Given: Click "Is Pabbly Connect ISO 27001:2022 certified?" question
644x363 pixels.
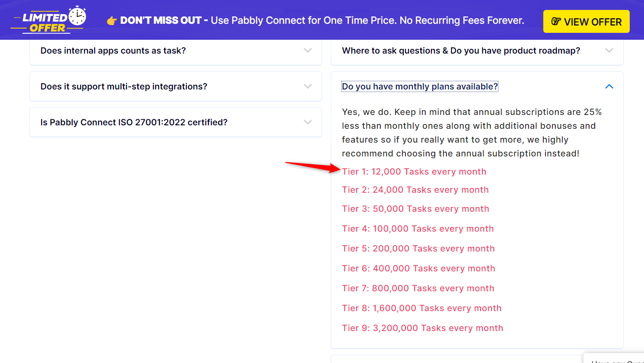Looking at the screenshot, I should pyautogui.click(x=134, y=122).
